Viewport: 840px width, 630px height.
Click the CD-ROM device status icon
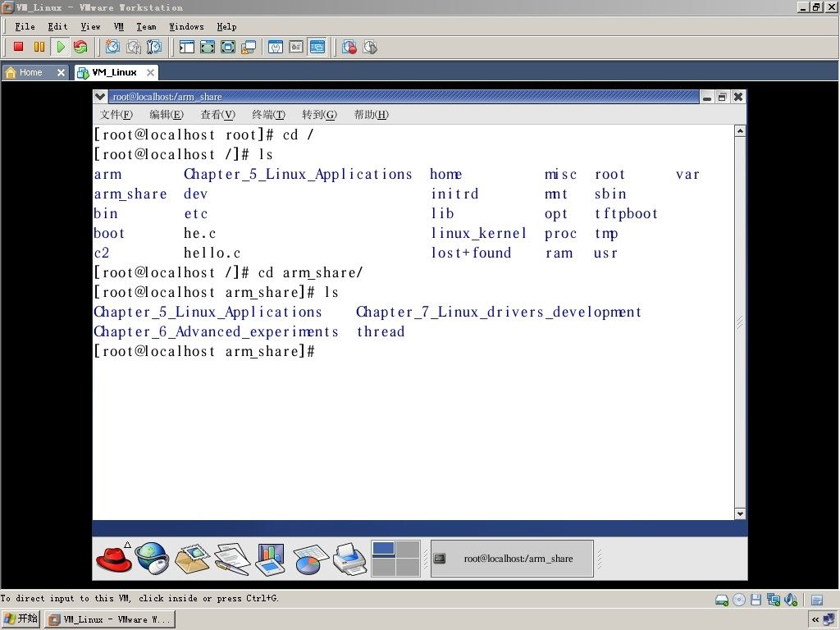pyautogui.click(x=739, y=600)
